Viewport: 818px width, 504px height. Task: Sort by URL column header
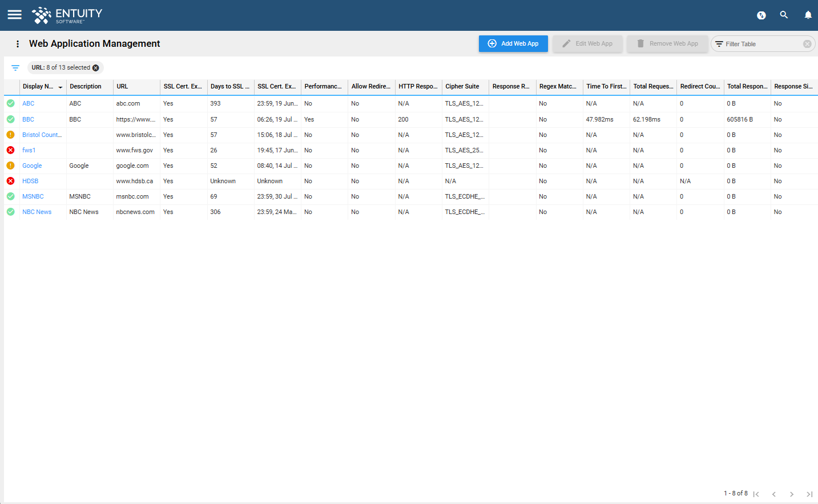pyautogui.click(x=136, y=87)
